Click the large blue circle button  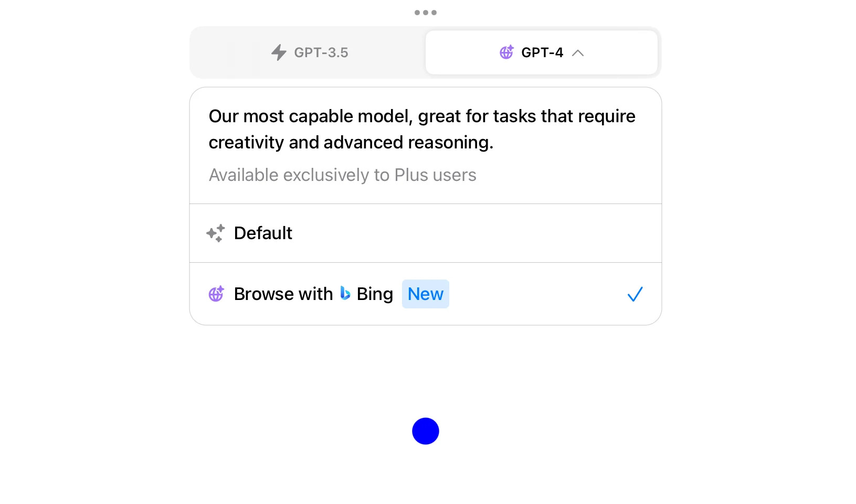(x=425, y=431)
